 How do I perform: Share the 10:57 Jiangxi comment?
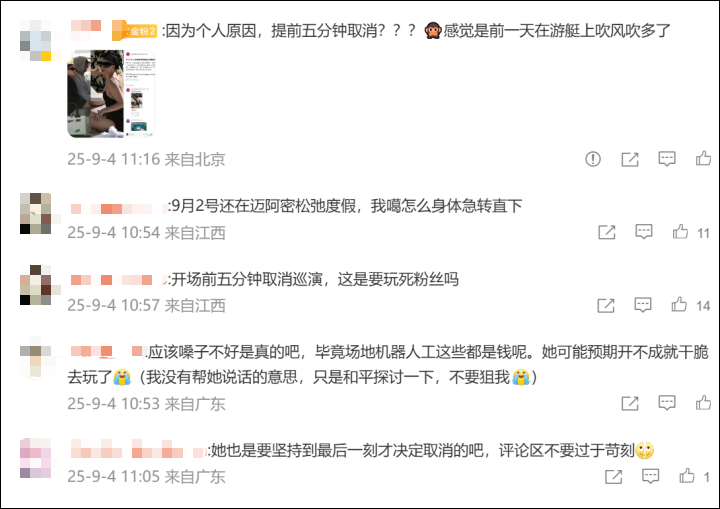(606, 305)
